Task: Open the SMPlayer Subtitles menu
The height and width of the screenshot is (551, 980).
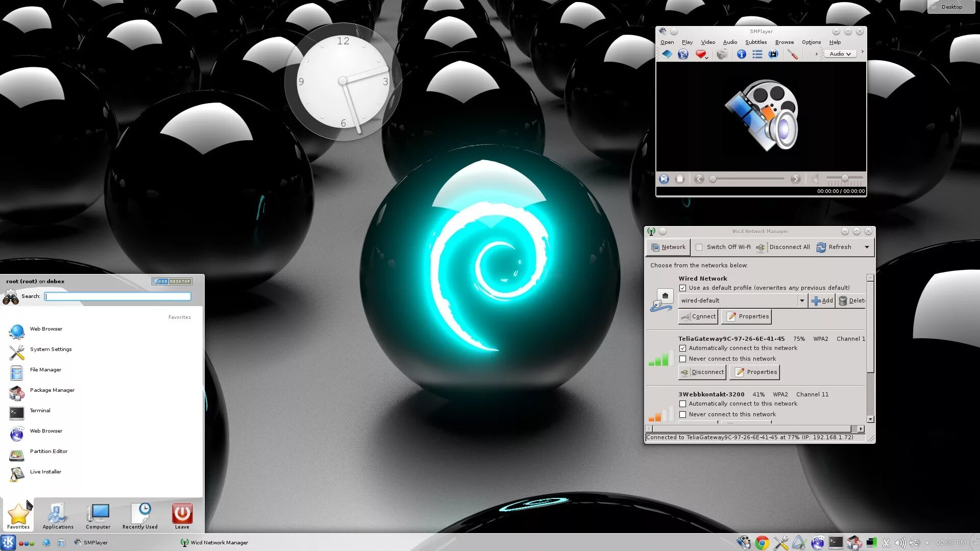Action: pos(755,42)
